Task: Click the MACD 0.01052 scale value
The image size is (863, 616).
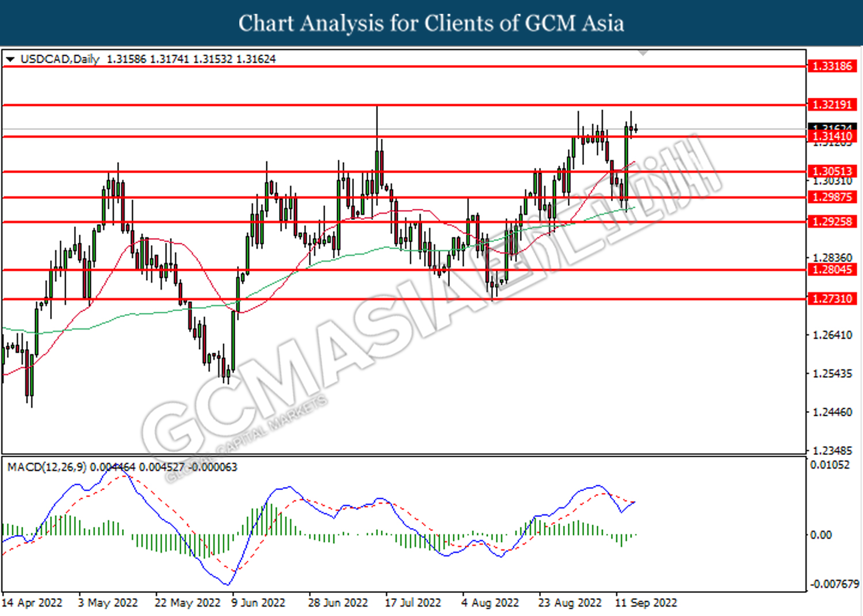Action: click(830, 465)
